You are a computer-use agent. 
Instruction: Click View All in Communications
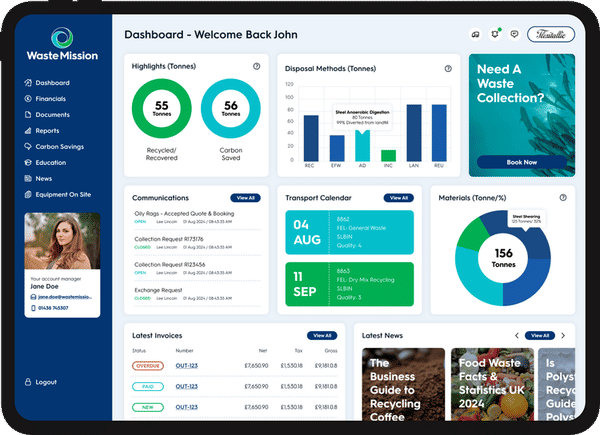pos(244,198)
